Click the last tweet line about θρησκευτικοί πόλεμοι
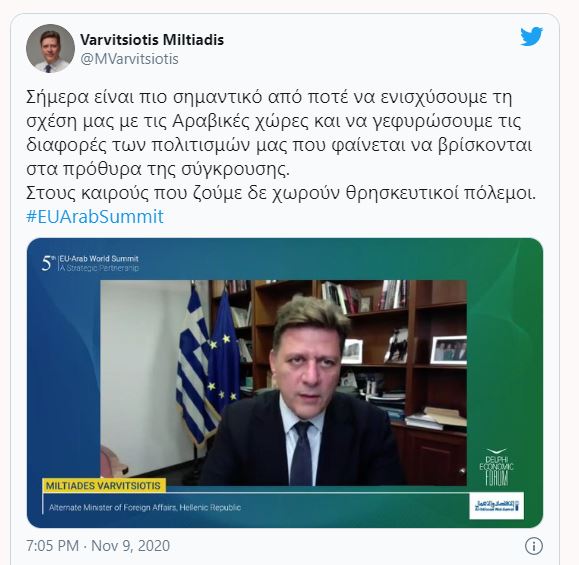Image resolution: width=579 pixels, height=565 pixels. pyautogui.click(x=281, y=194)
